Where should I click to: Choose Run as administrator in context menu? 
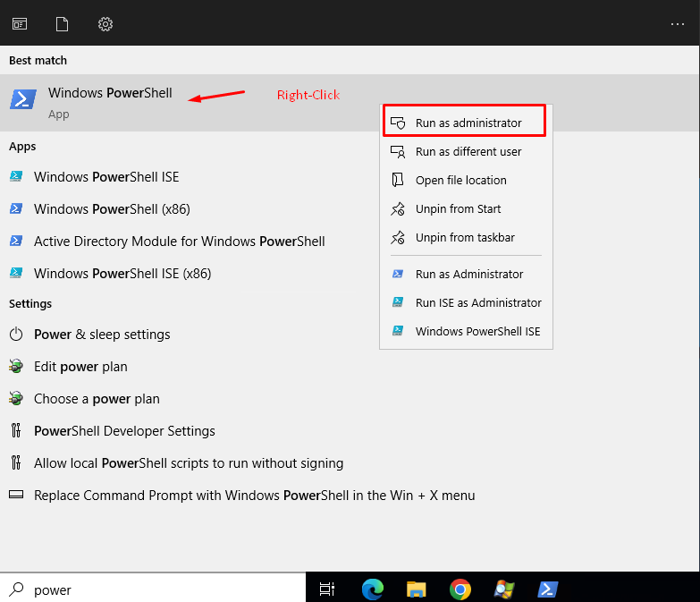[468, 123]
